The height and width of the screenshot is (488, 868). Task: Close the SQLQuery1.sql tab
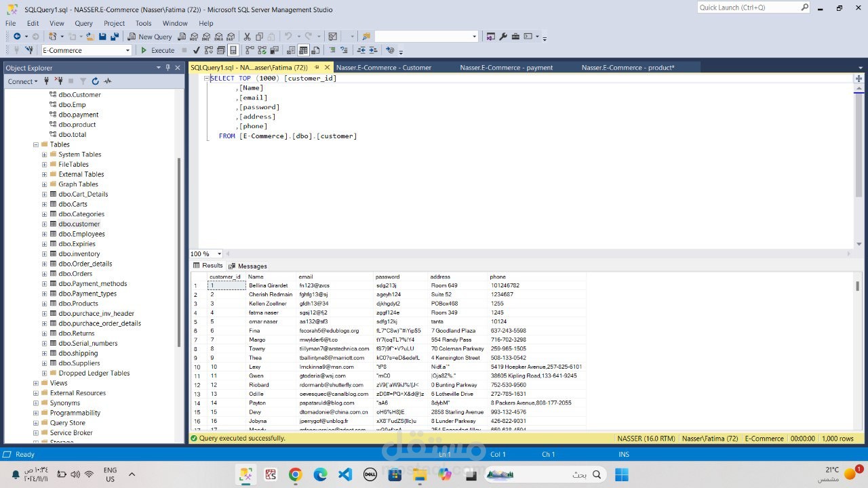(328, 67)
